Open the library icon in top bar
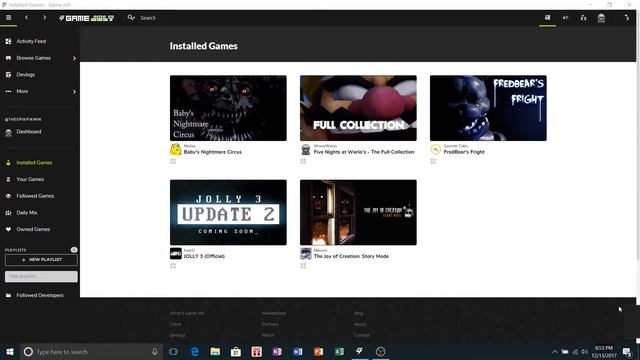The height and width of the screenshot is (360, 640). 547,18
